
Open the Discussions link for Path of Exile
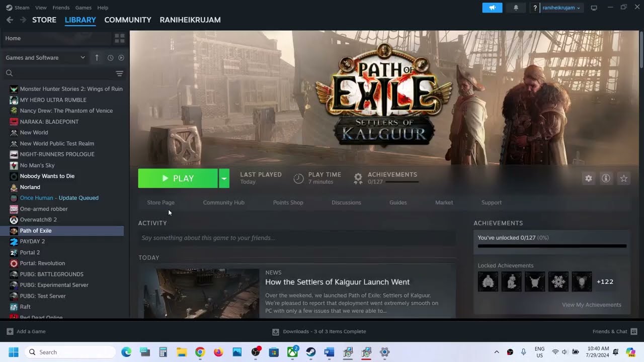tap(346, 203)
